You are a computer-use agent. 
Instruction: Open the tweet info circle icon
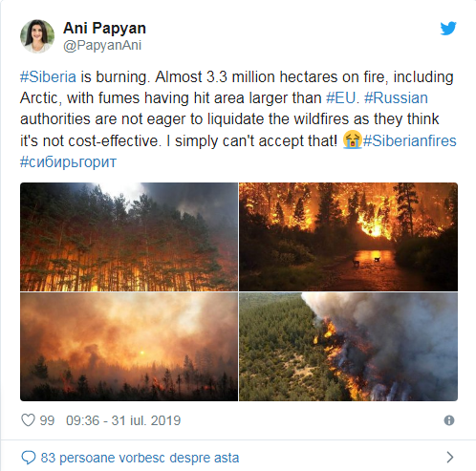pos(449,420)
